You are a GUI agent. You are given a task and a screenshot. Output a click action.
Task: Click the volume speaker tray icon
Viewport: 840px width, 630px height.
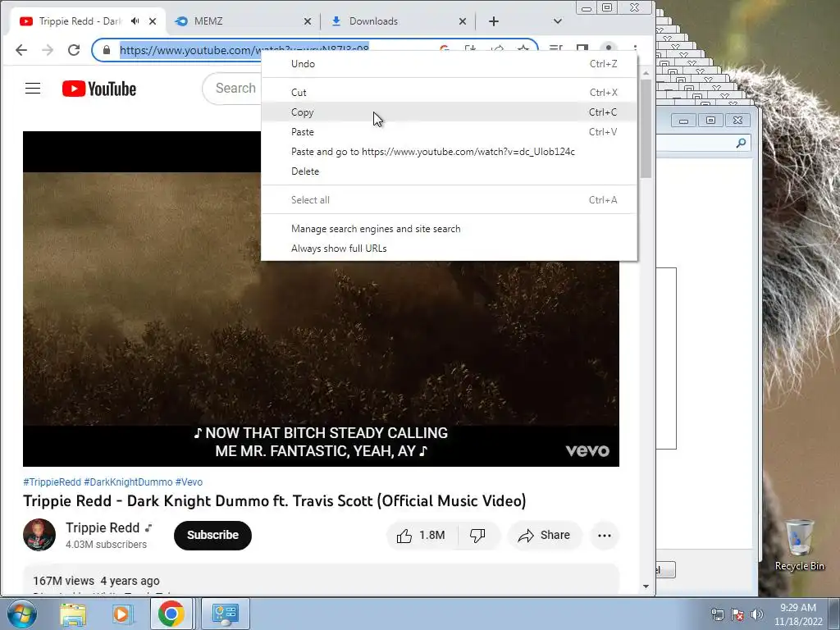click(757, 614)
